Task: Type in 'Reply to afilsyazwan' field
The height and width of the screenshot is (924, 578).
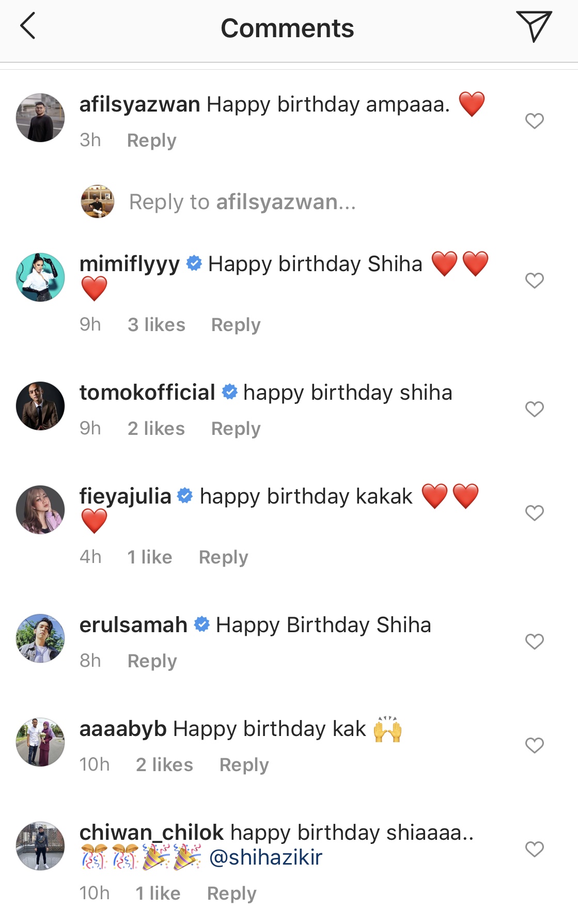Action: [x=242, y=202]
